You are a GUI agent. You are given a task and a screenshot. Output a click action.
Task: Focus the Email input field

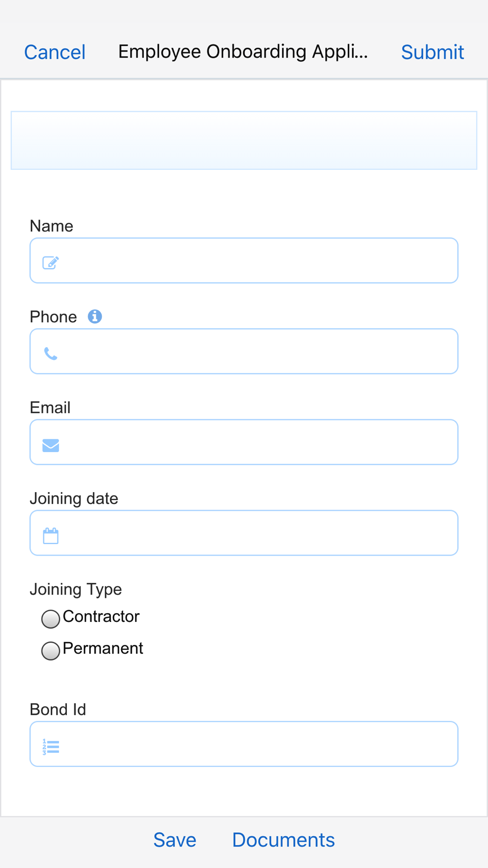pos(244,442)
